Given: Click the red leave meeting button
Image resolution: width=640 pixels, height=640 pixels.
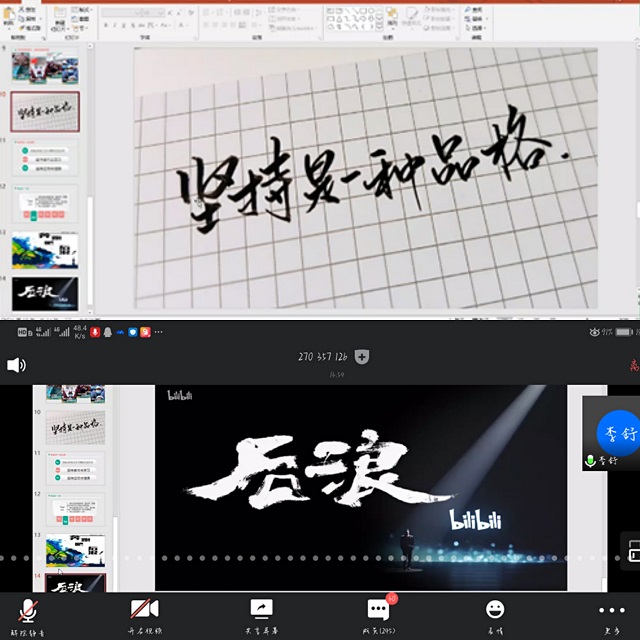Looking at the screenshot, I should (633, 366).
